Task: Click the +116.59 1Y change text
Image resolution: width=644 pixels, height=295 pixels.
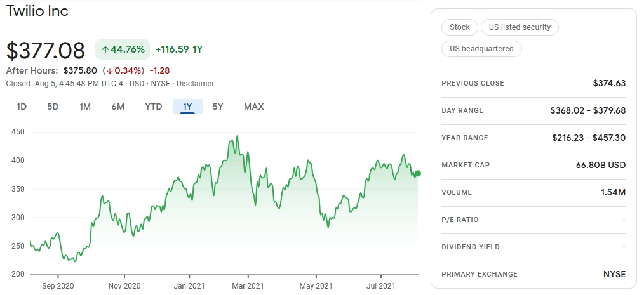Action: pyautogui.click(x=179, y=49)
